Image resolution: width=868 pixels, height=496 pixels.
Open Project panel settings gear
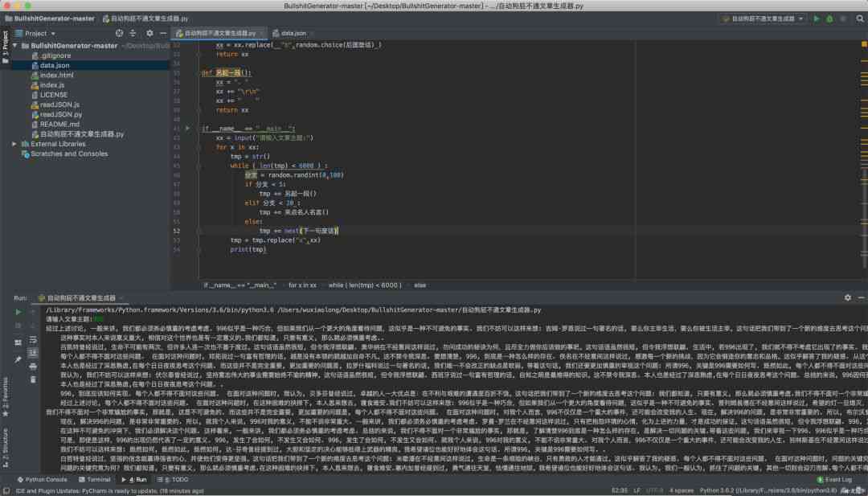click(149, 33)
